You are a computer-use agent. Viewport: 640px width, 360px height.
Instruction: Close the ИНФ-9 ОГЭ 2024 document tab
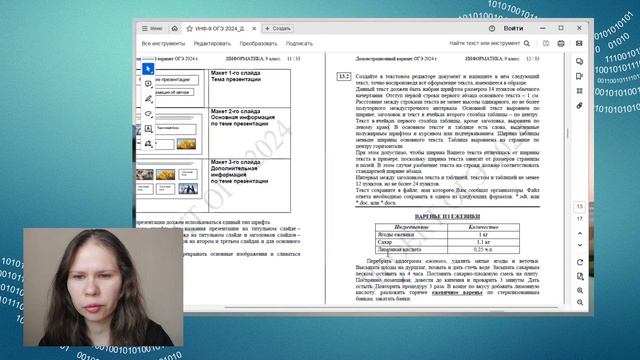pyautogui.click(x=254, y=29)
